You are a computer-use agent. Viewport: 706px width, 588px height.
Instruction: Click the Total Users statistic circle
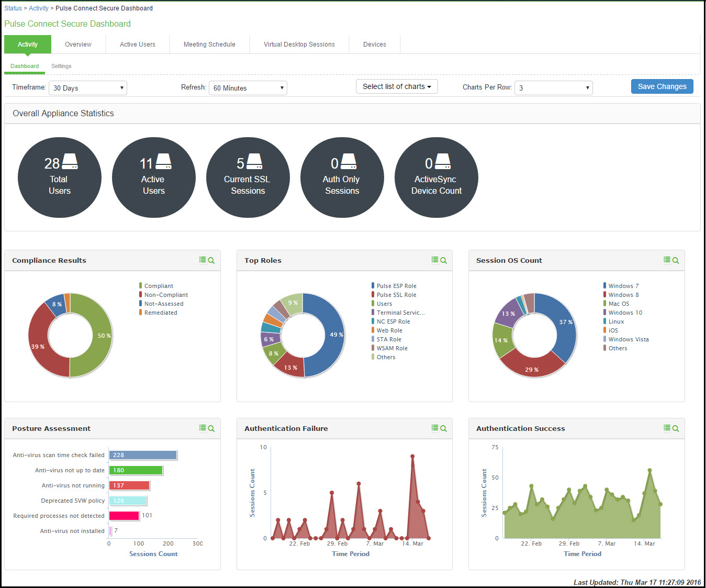click(60, 177)
